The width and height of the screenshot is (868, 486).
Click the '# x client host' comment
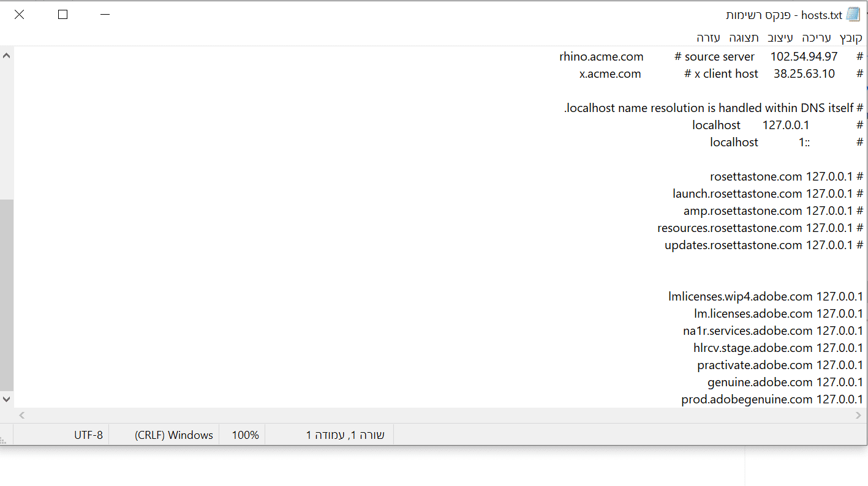point(721,74)
